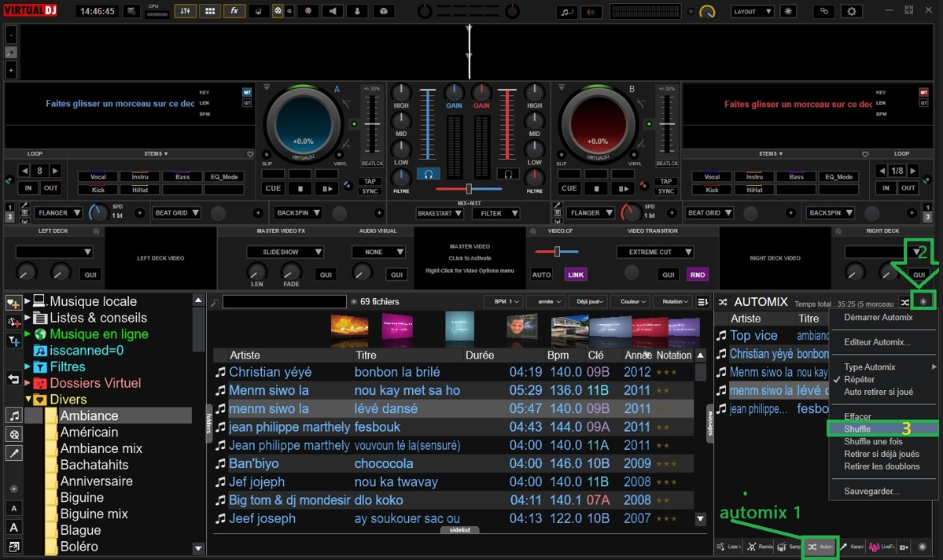Click the chain link icon beside settings

pyautogui.click(x=824, y=11)
